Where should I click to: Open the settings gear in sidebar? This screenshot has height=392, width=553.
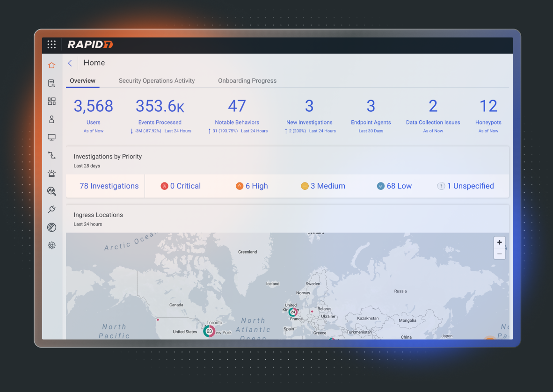point(51,245)
